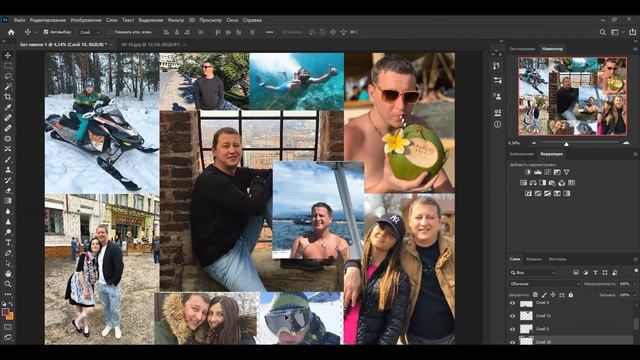Viewport: 640px width, 360px height.
Task: Select the Lasso tool
Action: click(8, 76)
